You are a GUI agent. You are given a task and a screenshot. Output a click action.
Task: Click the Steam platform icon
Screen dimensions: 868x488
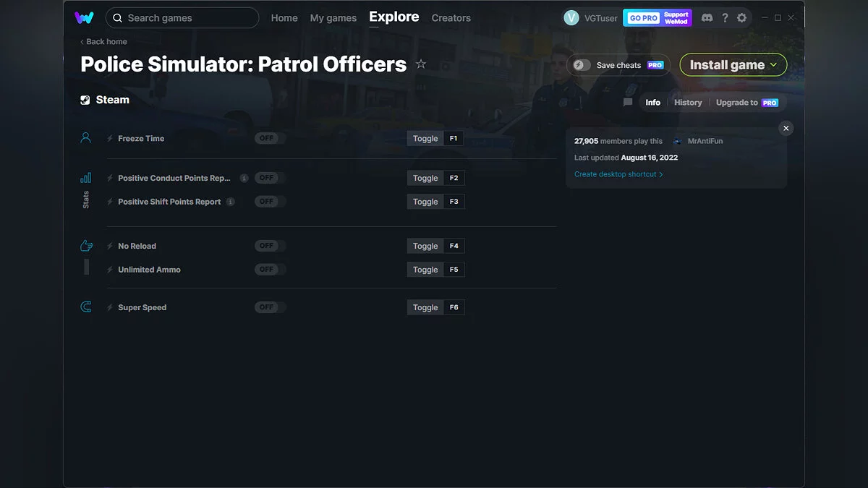pyautogui.click(x=85, y=99)
